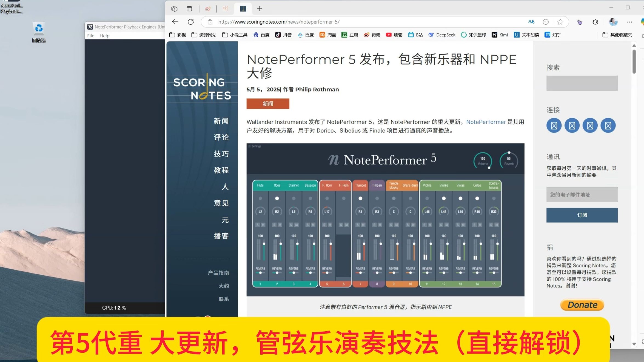Open Help menu in NotePerformer Playback Engines
The width and height of the screenshot is (644, 362).
click(104, 36)
